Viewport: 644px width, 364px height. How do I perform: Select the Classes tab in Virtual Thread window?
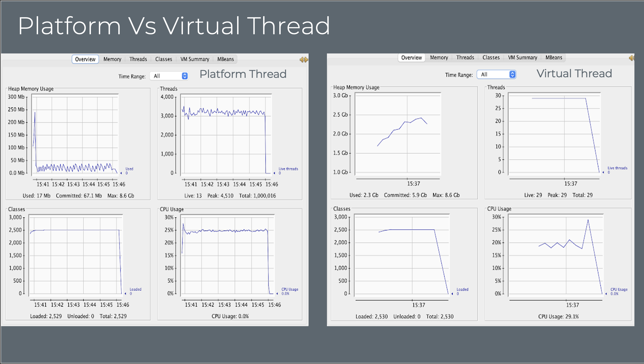coord(491,58)
